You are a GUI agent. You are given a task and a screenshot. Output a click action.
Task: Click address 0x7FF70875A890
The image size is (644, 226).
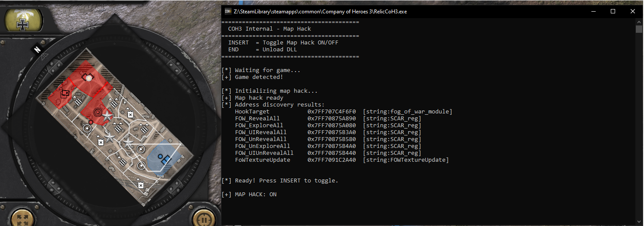[332, 119]
